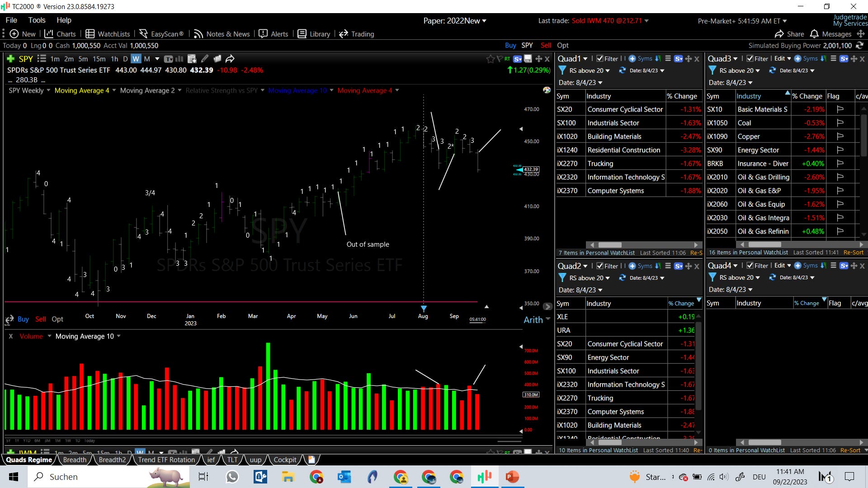This screenshot has height=488, width=868.
Task: Click the 1Y zoom range below chart
Action: tap(17, 441)
